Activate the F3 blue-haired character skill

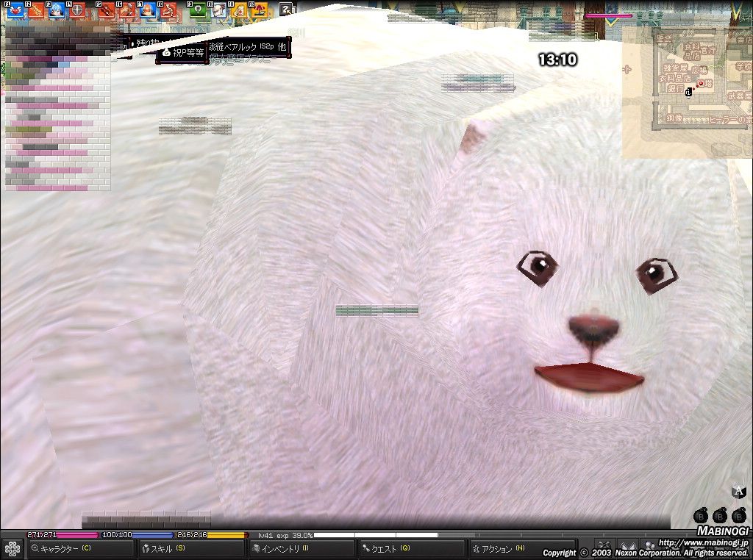[57, 10]
